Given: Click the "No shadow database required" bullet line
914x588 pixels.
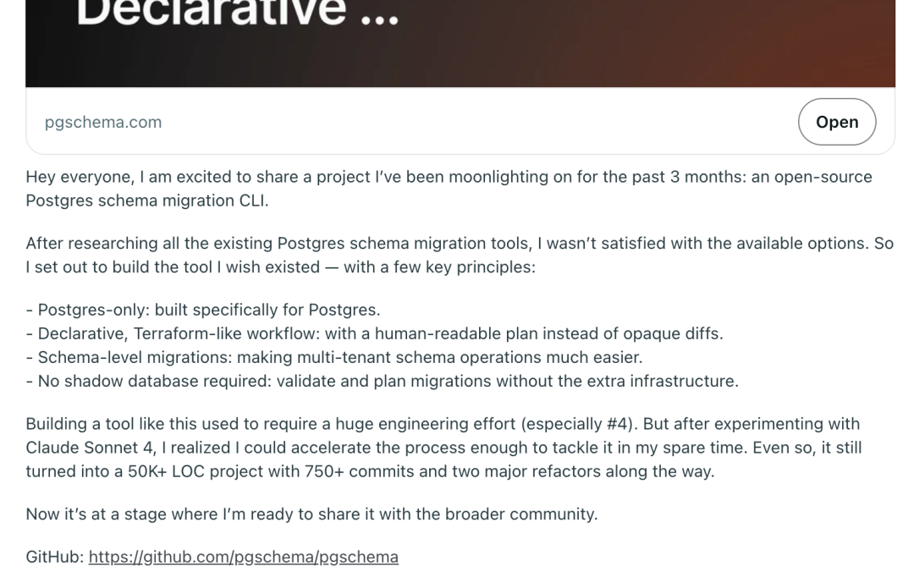Looking at the screenshot, I should (x=383, y=381).
